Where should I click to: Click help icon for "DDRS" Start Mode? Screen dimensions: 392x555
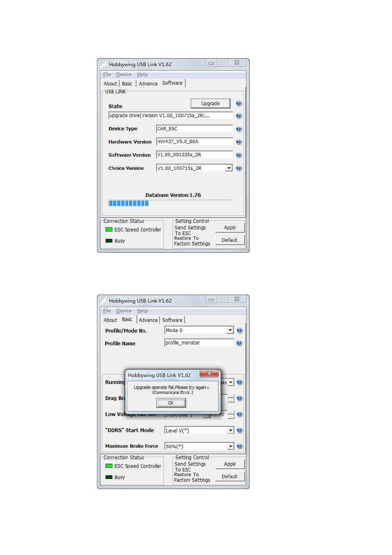point(240,430)
